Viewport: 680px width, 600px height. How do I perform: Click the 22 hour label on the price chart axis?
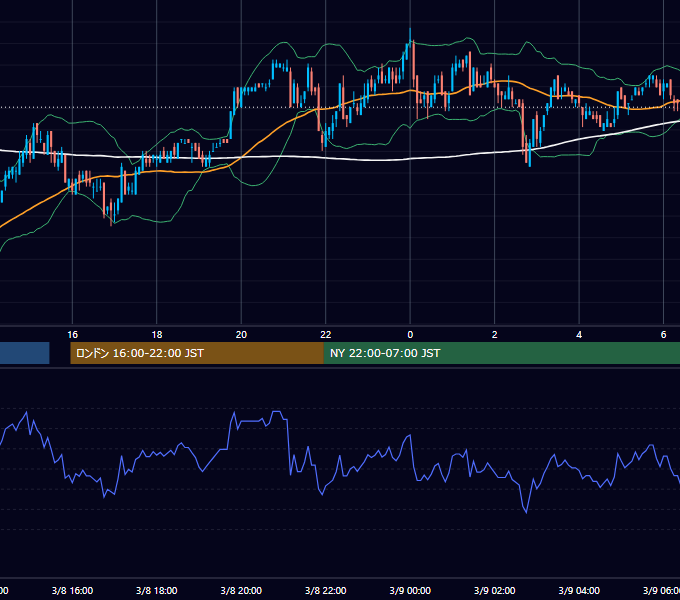pyautogui.click(x=326, y=334)
